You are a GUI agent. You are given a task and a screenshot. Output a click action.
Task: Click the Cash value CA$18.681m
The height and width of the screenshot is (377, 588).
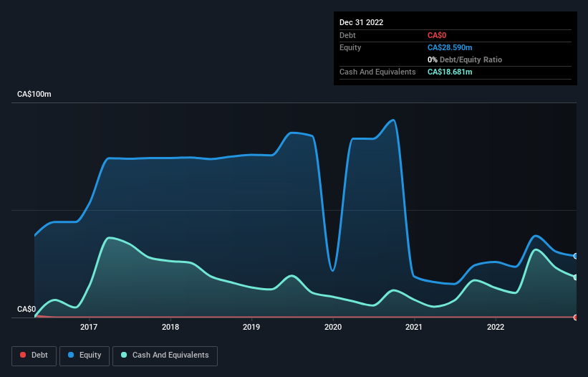pos(450,72)
